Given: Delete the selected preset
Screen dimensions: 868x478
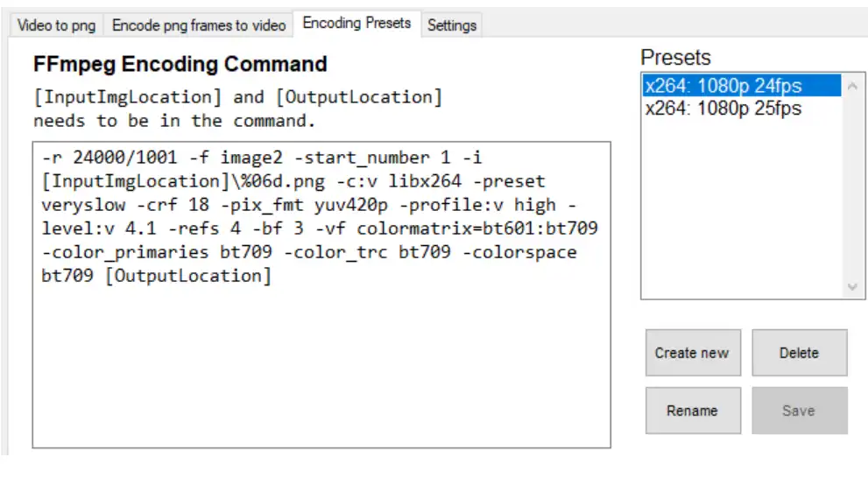Looking at the screenshot, I should click(x=800, y=353).
